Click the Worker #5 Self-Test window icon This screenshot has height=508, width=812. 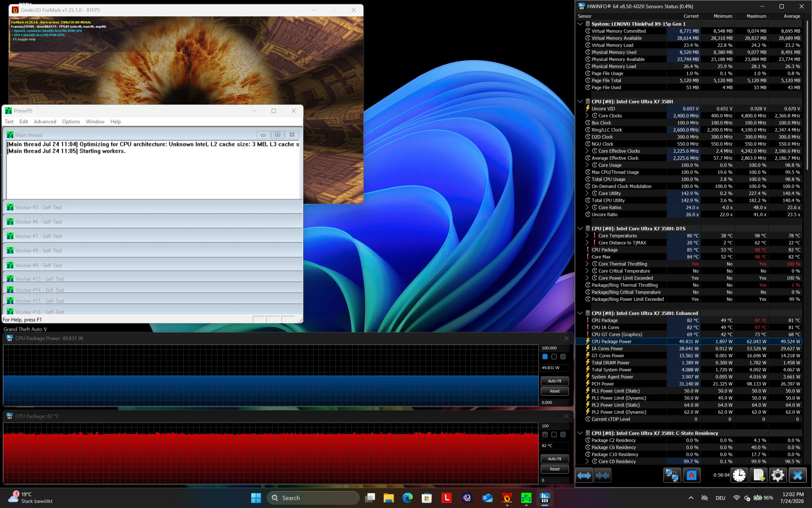(10, 207)
